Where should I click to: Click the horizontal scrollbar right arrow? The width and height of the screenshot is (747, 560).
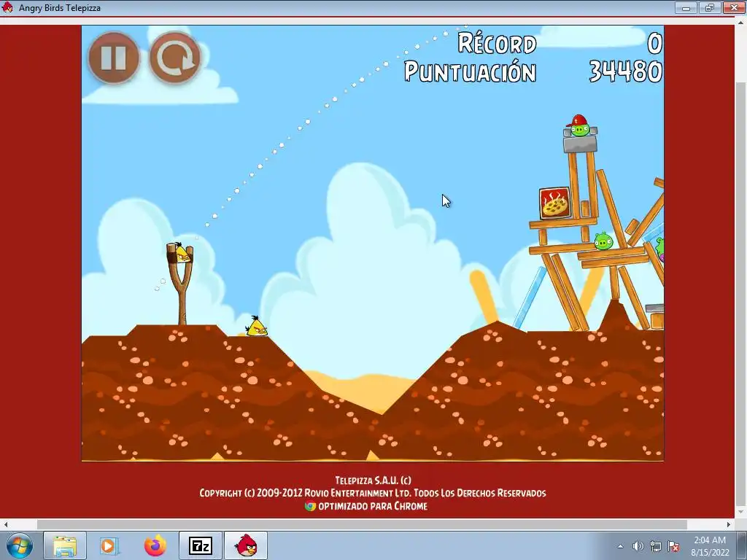(x=729, y=524)
